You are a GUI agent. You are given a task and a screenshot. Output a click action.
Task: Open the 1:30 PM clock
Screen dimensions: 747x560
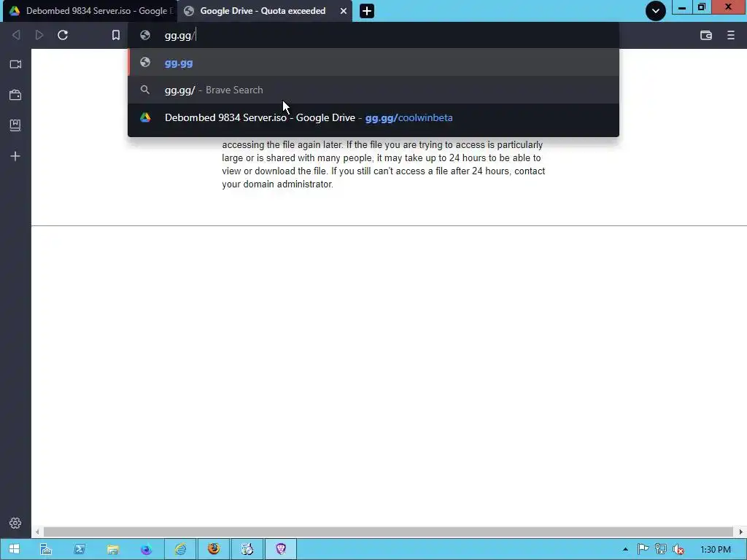pyautogui.click(x=715, y=550)
